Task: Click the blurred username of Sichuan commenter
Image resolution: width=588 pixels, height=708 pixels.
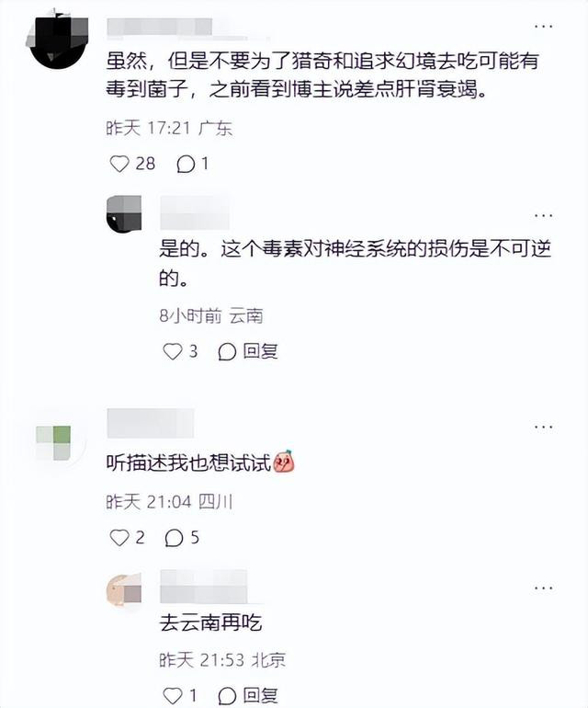Action: pos(151,424)
